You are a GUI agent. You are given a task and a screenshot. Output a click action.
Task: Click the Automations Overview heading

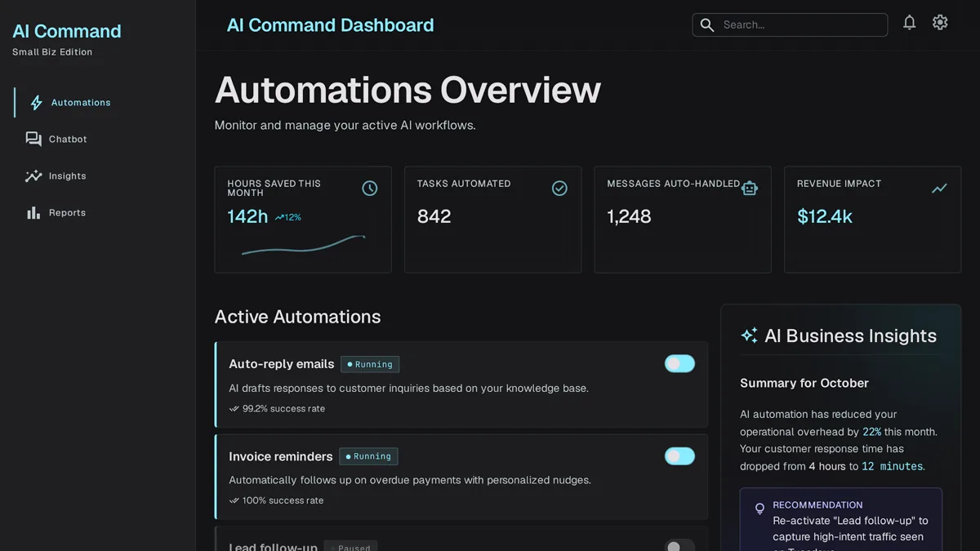click(x=408, y=90)
